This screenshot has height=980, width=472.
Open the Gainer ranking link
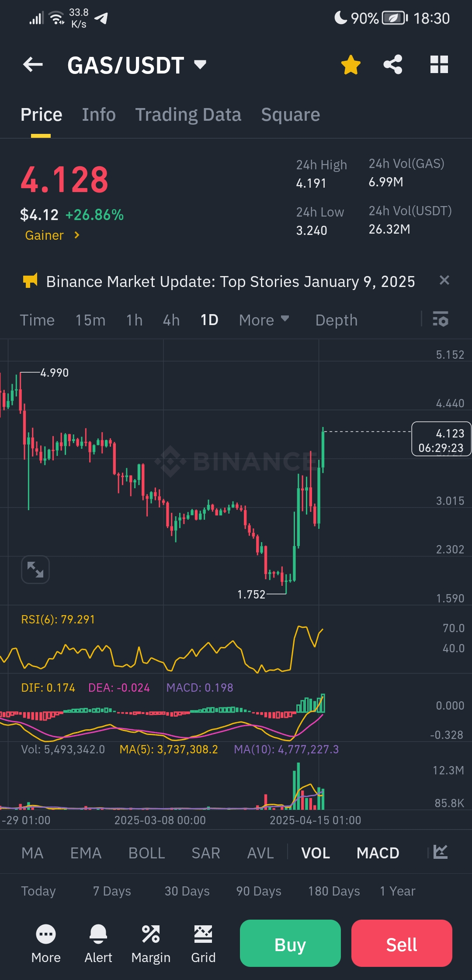click(52, 235)
